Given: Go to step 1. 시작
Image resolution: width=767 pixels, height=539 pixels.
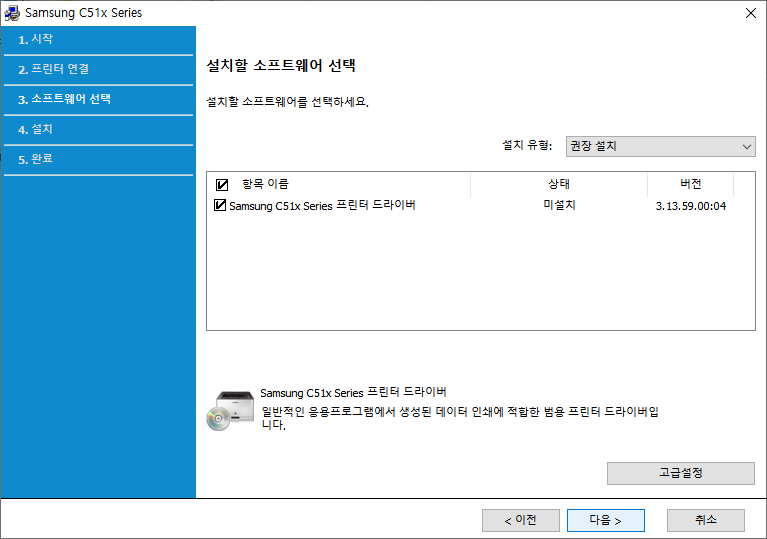Looking at the screenshot, I should (36, 39).
